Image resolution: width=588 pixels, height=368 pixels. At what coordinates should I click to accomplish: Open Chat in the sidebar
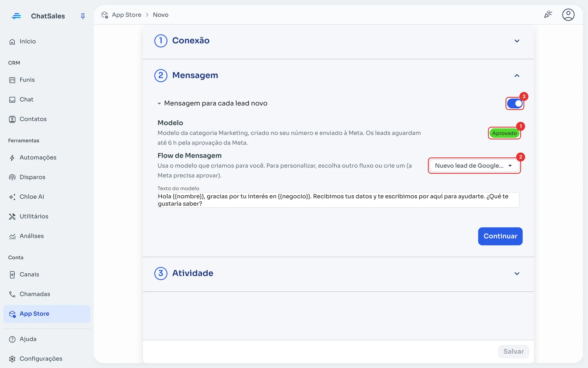pyautogui.click(x=47, y=100)
